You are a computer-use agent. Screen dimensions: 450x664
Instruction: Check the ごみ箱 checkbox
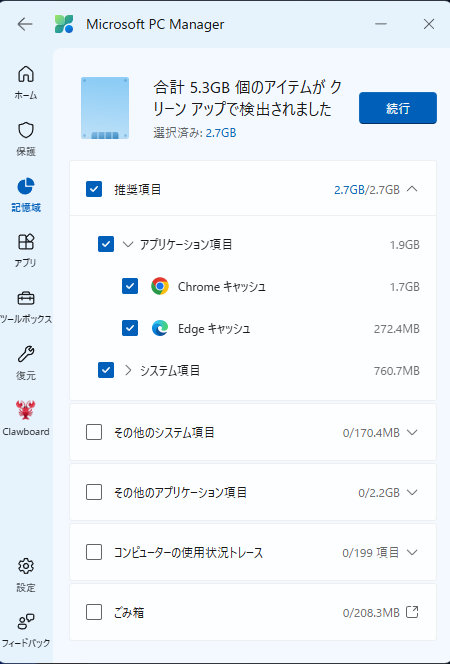point(94,612)
